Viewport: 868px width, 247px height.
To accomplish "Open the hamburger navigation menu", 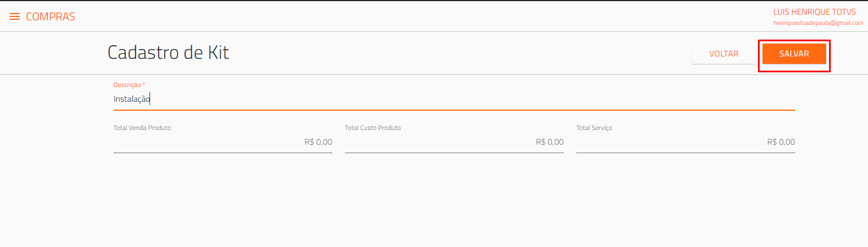I will click(15, 17).
